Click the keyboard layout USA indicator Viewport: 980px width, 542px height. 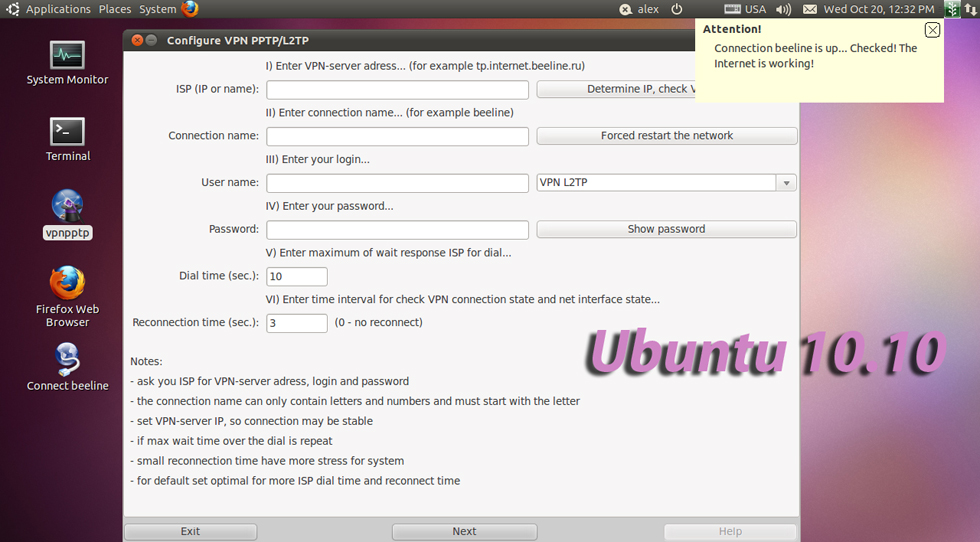pos(745,9)
